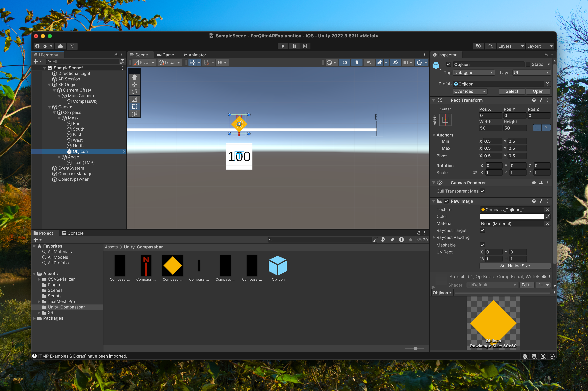Click the white Color swatch field
Viewport: 588px width, 391px height.
pos(512,216)
